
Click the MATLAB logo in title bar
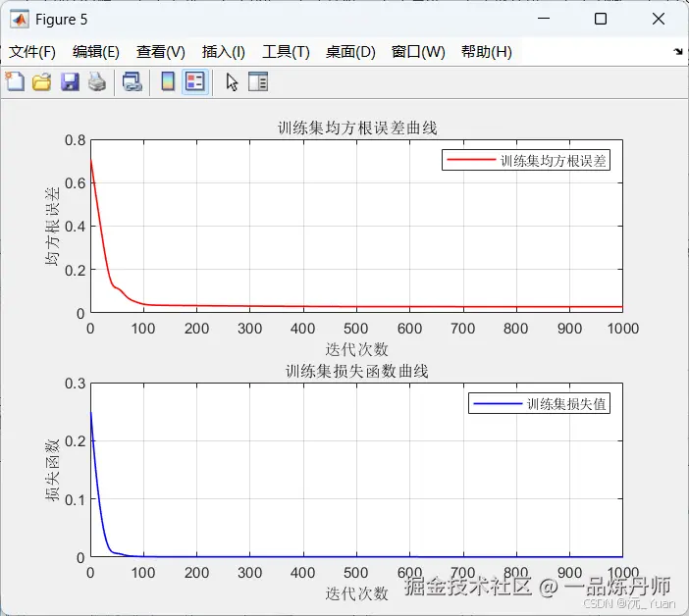[20, 20]
